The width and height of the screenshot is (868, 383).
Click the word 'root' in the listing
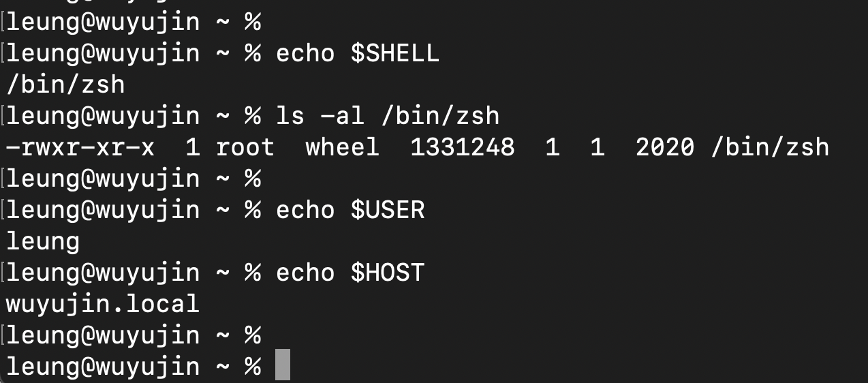tap(245, 147)
